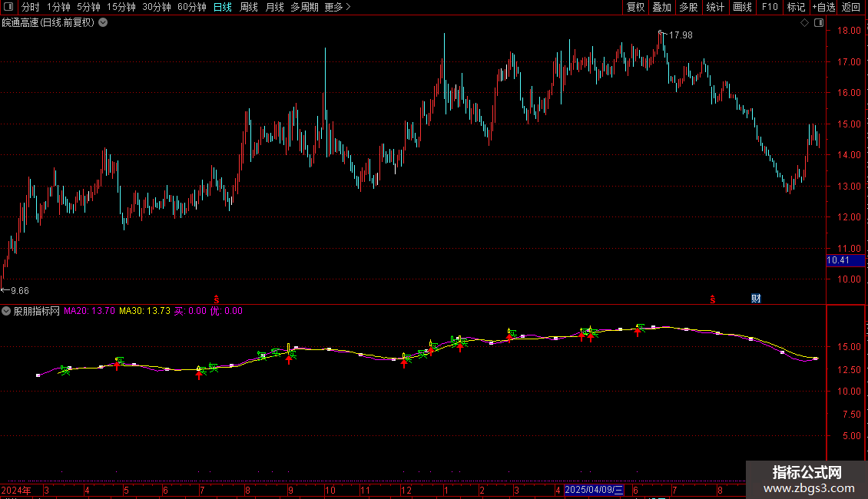Click the 9.66 low price label
Screen dimensions: 868x499
(20, 290)
